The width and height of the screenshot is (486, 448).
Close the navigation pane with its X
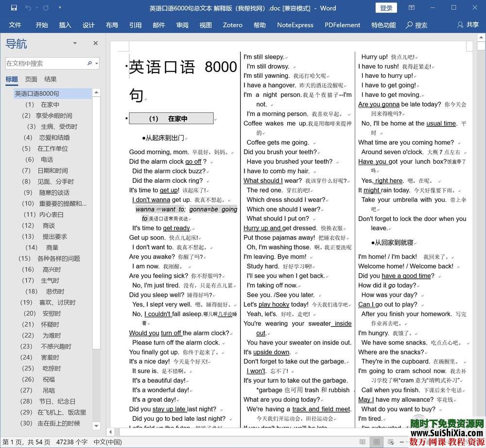pyautogui.click(x=95, y=43)
